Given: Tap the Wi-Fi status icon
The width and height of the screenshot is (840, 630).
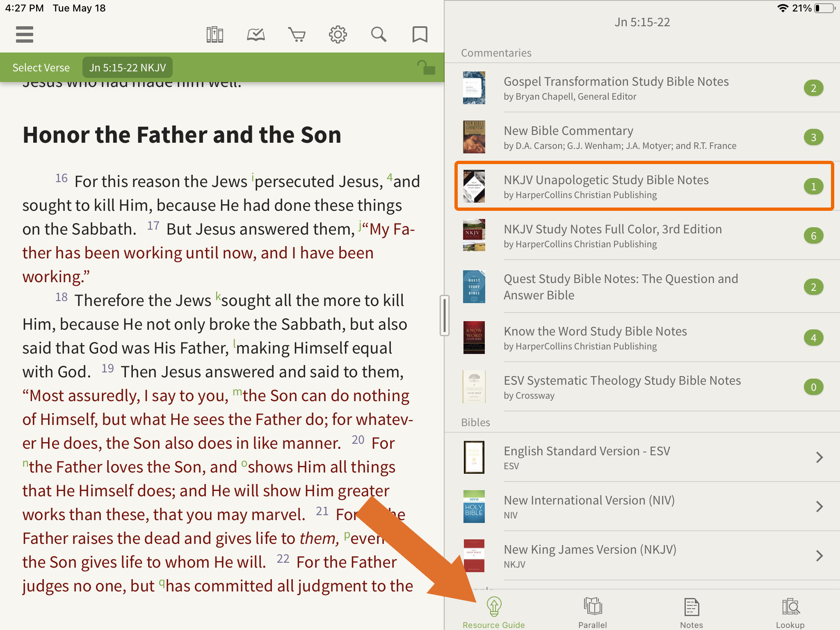Looking at the screenshot, I should tap(783, 8).
